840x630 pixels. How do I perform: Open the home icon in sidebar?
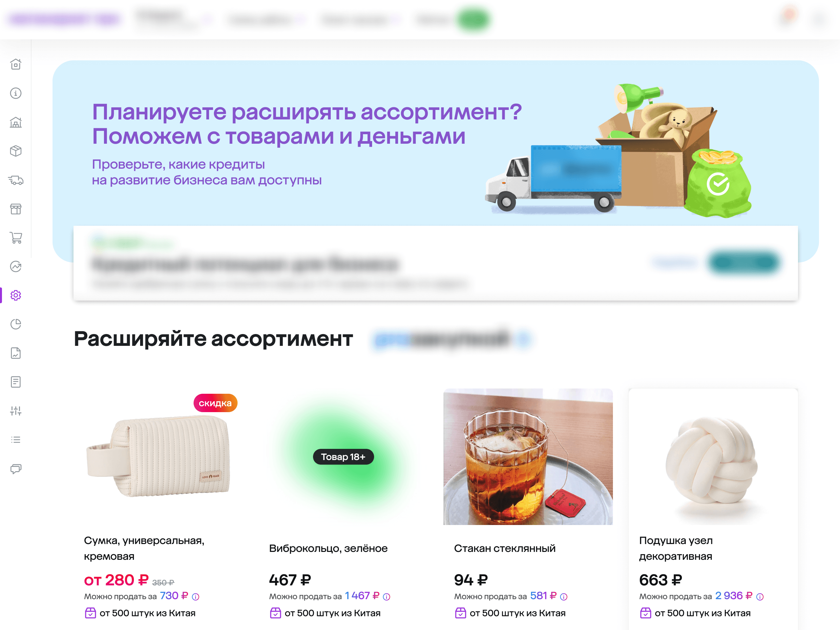pyautogui.click(x=15, y=64)
